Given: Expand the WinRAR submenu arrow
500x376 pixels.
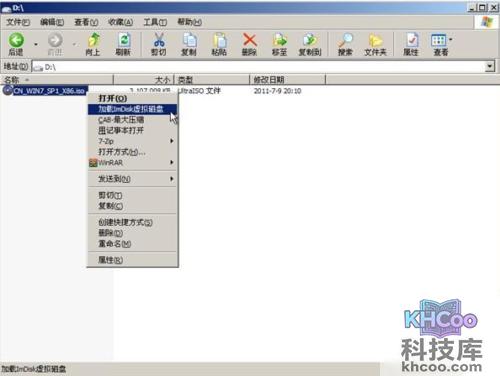Looking at the screenshot, I should click(x=171, y=162).
